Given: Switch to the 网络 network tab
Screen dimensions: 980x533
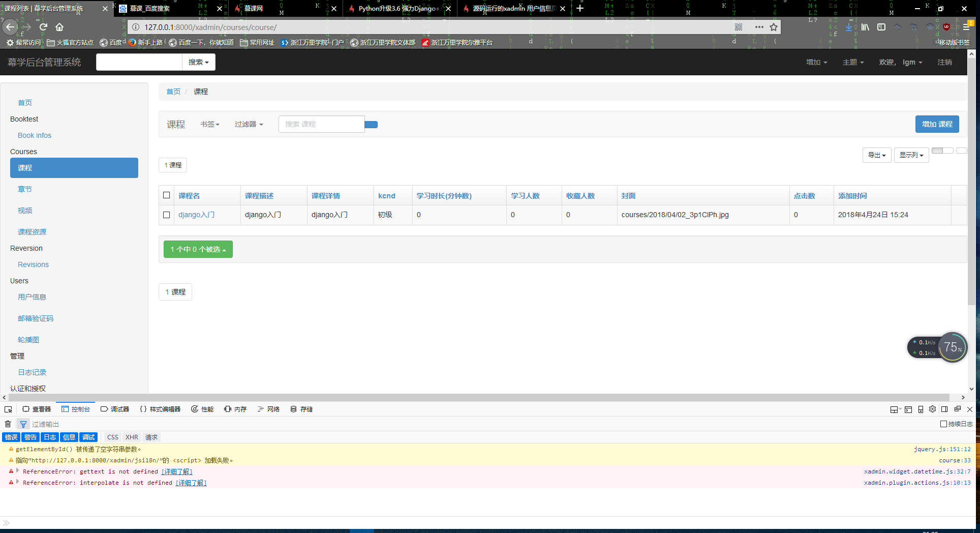Looking at the screenshot, I should (x=268, y=409).
